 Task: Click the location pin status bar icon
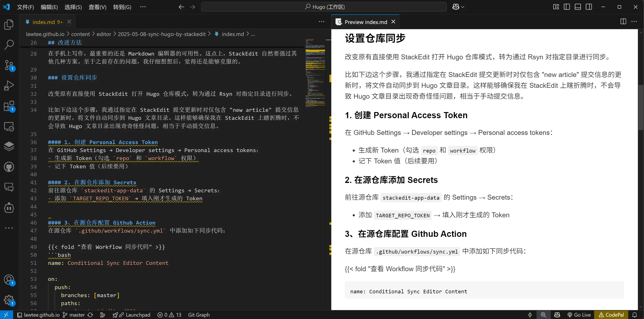(x=530, y=315)
